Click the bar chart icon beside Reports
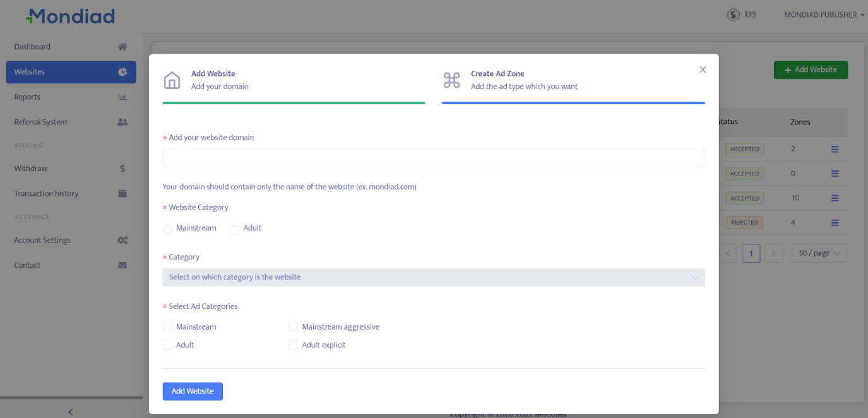 point(122,97)
